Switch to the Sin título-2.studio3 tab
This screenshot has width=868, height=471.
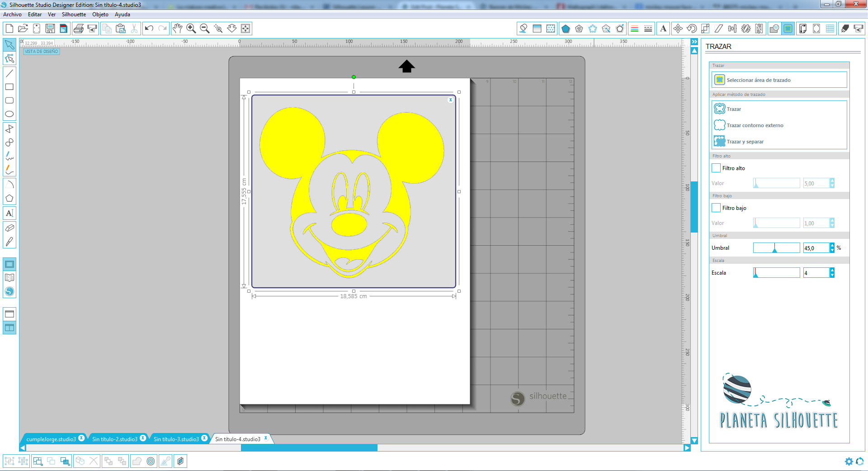coord(115,439)
